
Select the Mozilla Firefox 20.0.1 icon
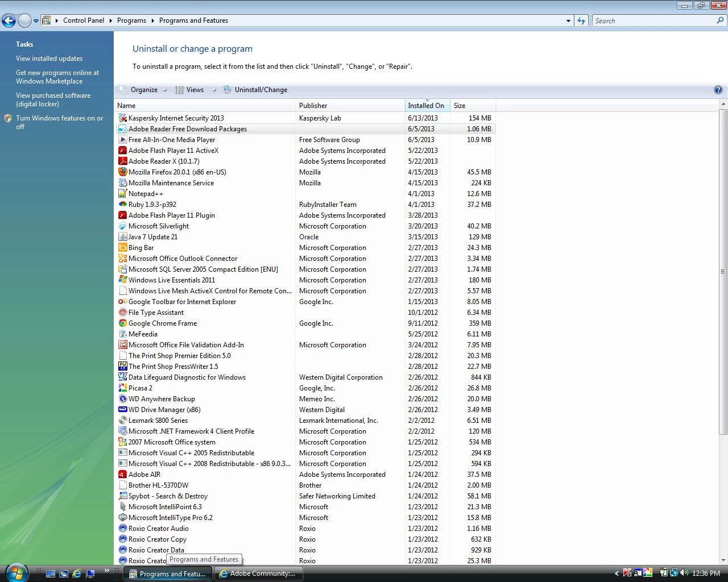[122, 172]
